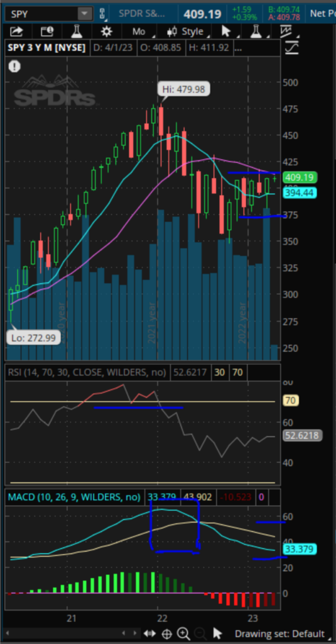Click the Lo: 272.99 bubble

(x=33, y=337)
